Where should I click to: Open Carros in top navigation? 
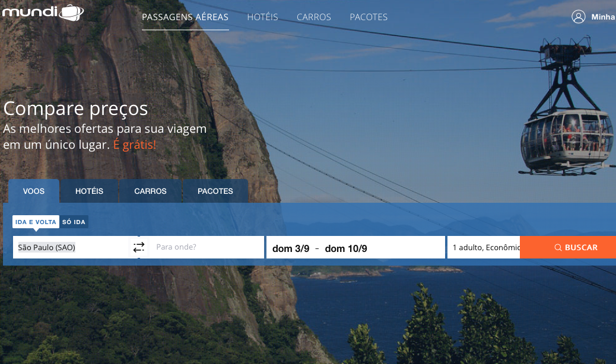click(x=313, y=17)
